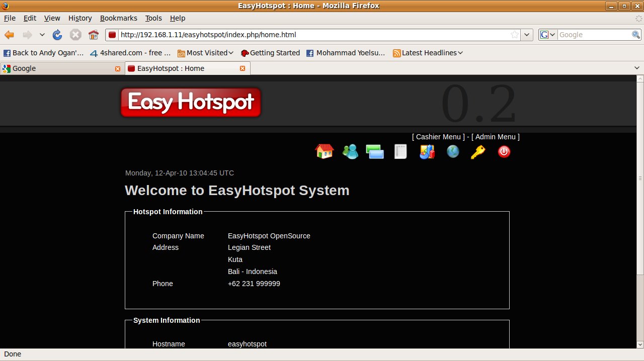
Task: Open the History menu
Action: coord(80,18)
